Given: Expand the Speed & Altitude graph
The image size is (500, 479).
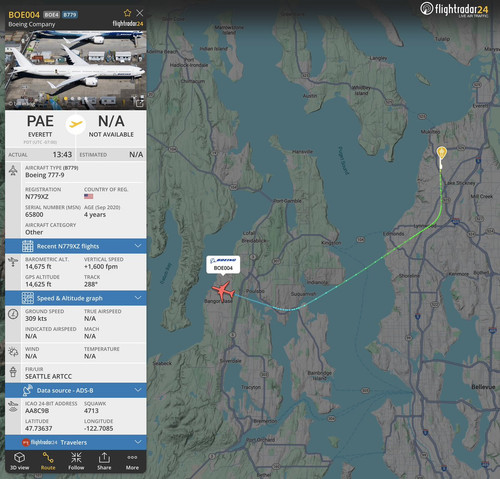Looking at the screenshot, I should 76,298.
